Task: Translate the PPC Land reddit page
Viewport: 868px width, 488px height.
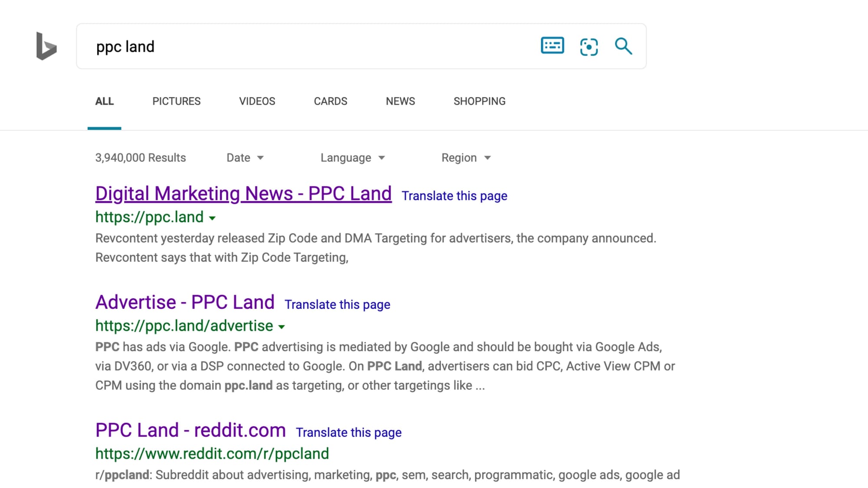Action: (x=349, y=432)
